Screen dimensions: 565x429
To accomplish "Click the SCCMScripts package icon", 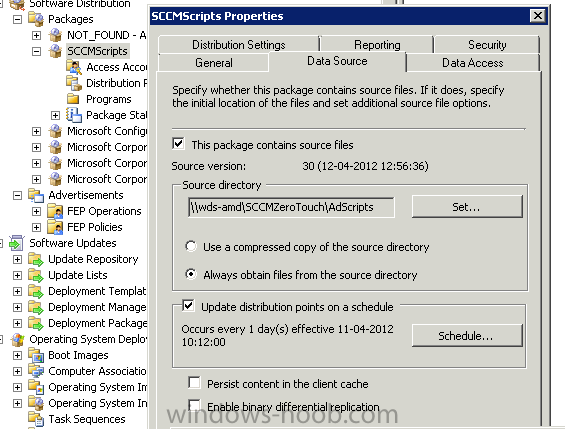I will pos(55,51).
